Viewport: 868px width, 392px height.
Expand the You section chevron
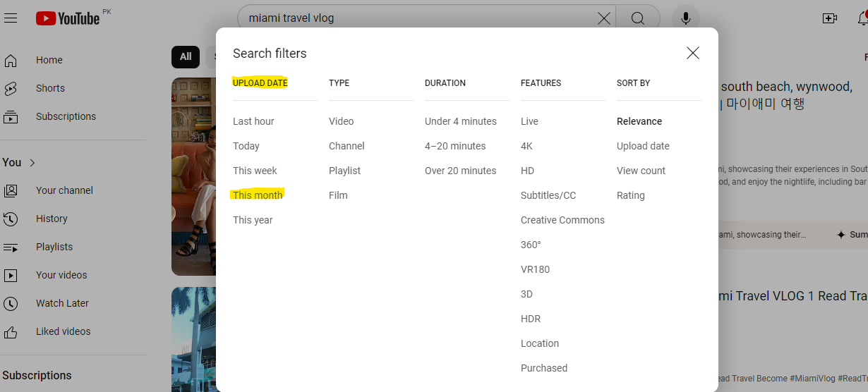[x=32, y=163]
